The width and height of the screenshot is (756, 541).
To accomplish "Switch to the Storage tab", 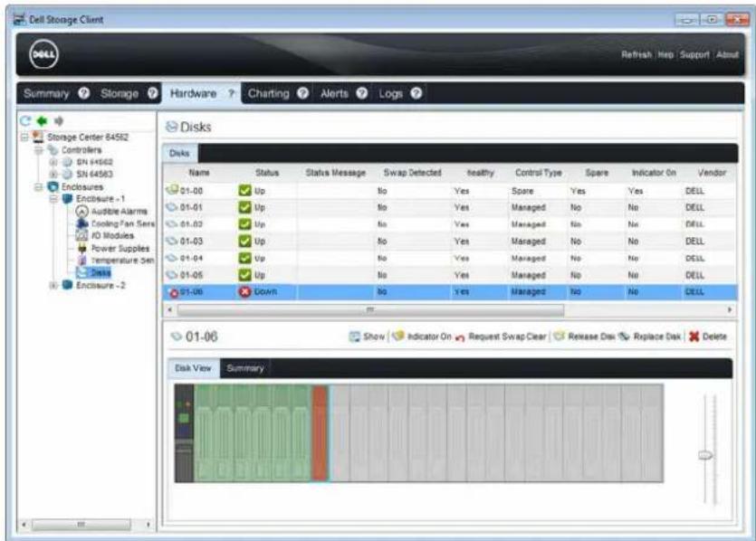I will pyautogui.click(x=120, y=93).
